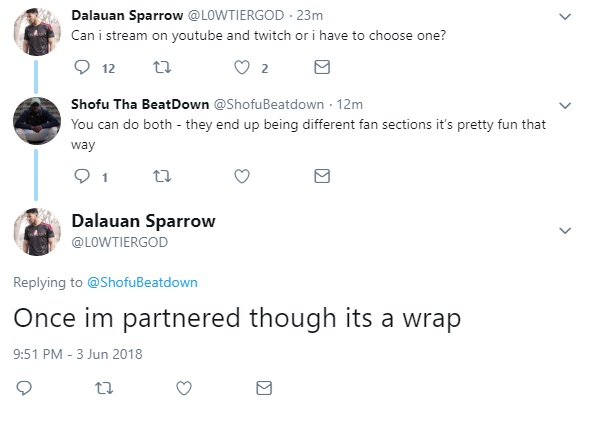Open options chevron on first Dalauan tweet

tap(565, 16)
